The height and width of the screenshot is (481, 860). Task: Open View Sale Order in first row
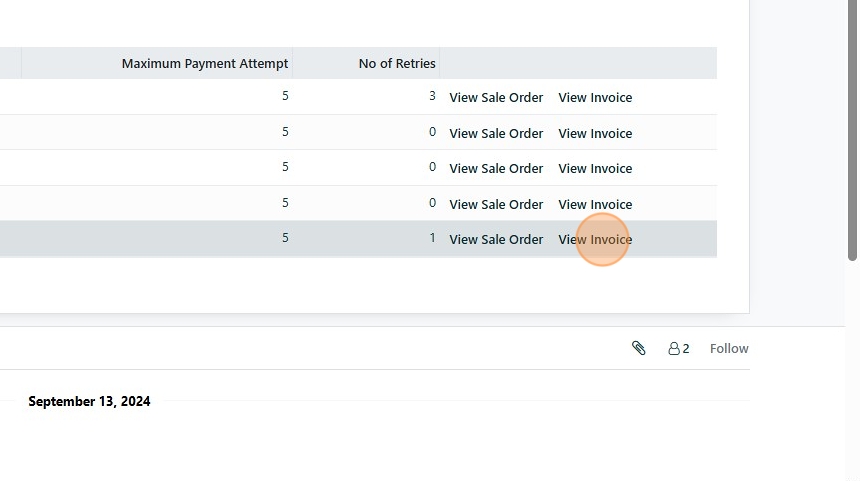496,98
